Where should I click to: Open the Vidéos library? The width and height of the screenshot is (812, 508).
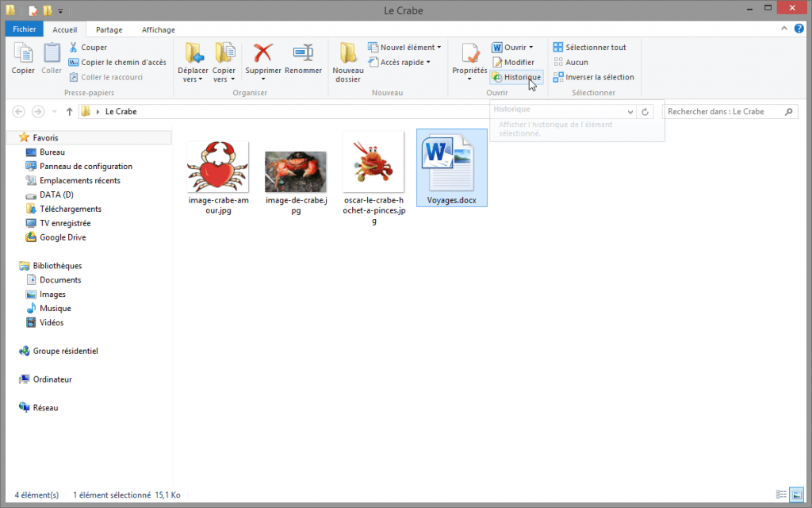52,322
